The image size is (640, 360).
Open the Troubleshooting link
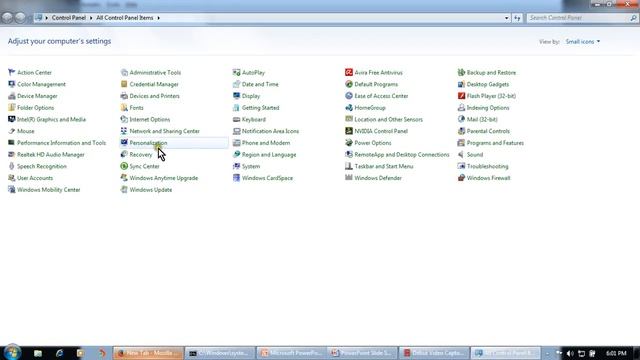(487, 166)
